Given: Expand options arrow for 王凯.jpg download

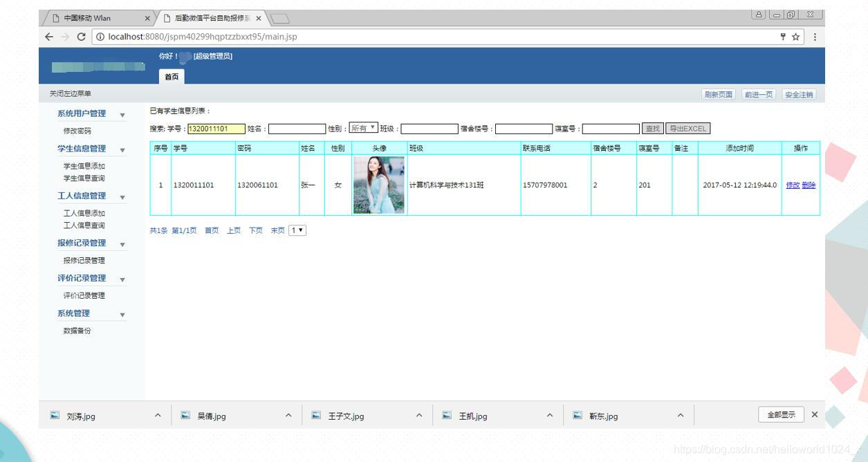Looking at the screenshot, I should click(550, 416).
